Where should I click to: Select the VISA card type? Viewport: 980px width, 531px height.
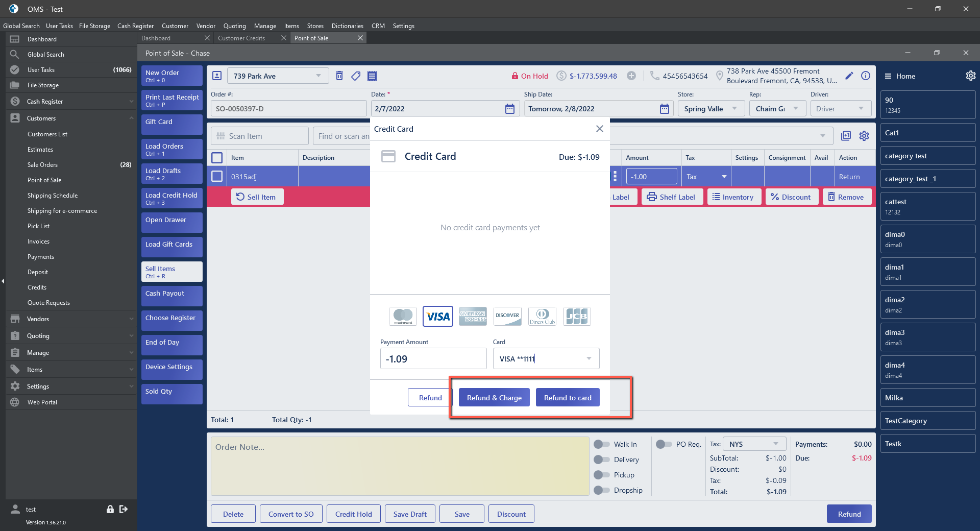pyautogui.click(x=438, y=316)
